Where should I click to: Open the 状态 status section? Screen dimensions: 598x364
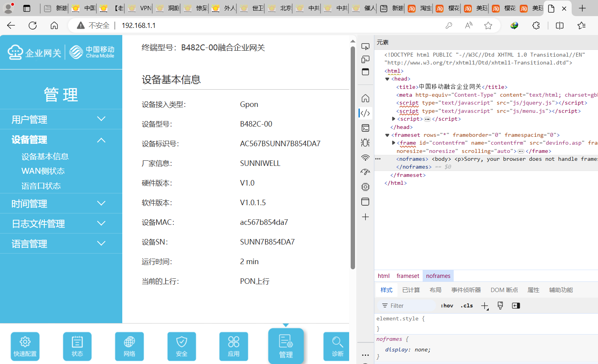coord(77,346)
